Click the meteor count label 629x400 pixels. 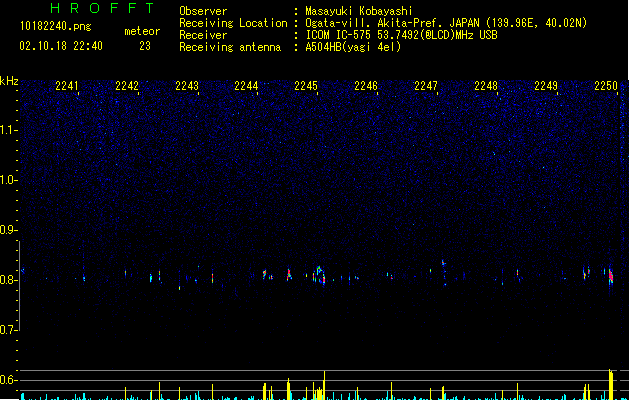[x=142, y=31]
